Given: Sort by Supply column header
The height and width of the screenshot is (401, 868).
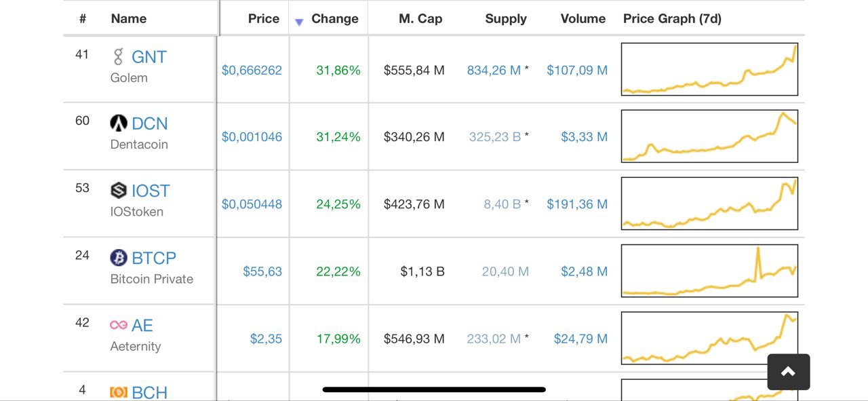Looking at the screenshot, I should [506, 19].
